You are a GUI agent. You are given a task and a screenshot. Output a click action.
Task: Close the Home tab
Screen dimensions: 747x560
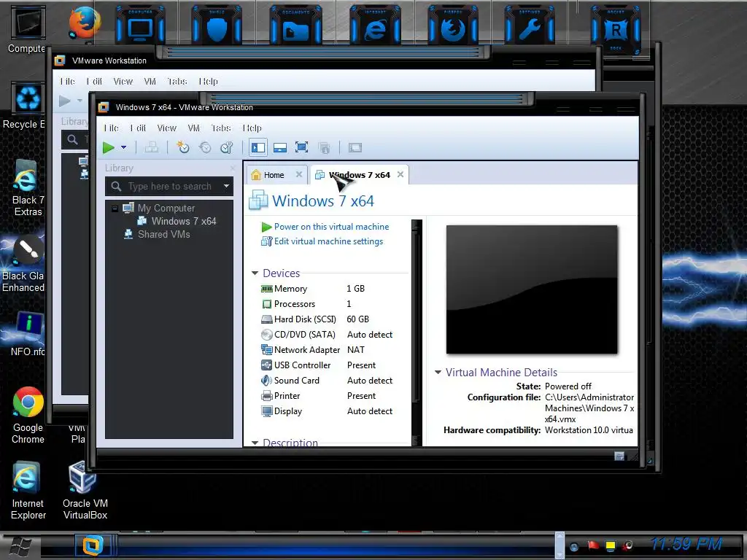pyautogui.click(x=298, y=174)
